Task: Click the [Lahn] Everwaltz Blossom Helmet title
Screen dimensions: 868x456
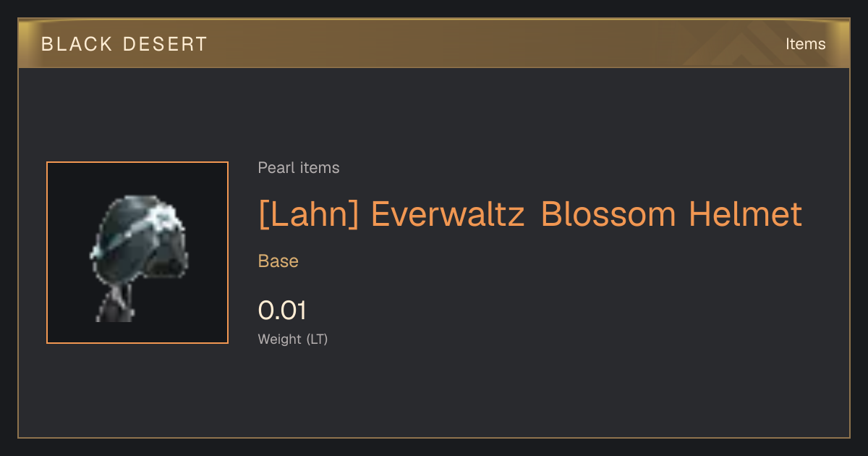Action: tap(530, 215)
